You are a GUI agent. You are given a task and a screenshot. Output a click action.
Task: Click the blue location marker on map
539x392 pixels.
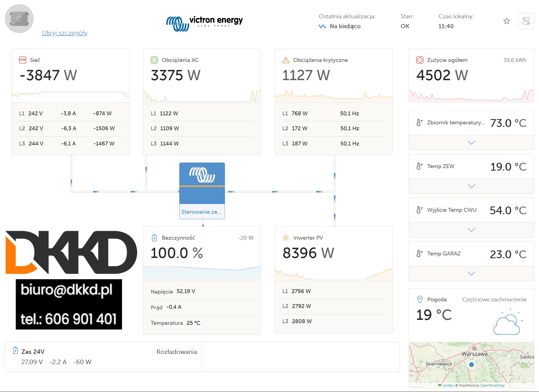[x=471, y=365]
